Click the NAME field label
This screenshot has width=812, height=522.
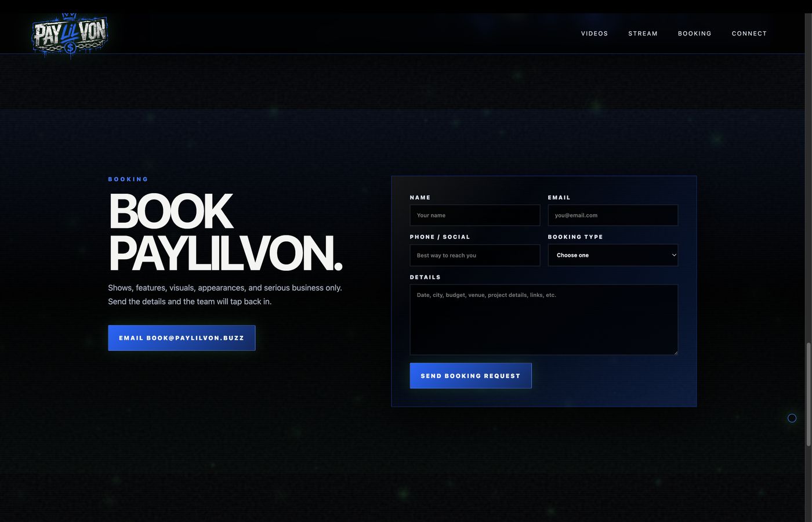(420, 198)
